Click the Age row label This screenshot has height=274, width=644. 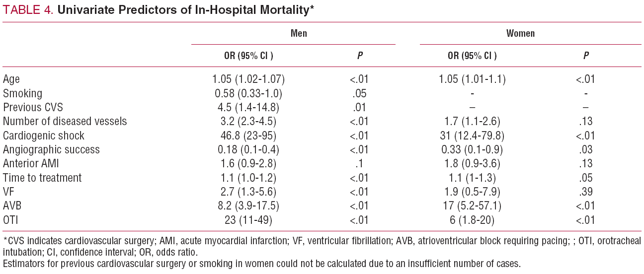[x=11, y=79]
